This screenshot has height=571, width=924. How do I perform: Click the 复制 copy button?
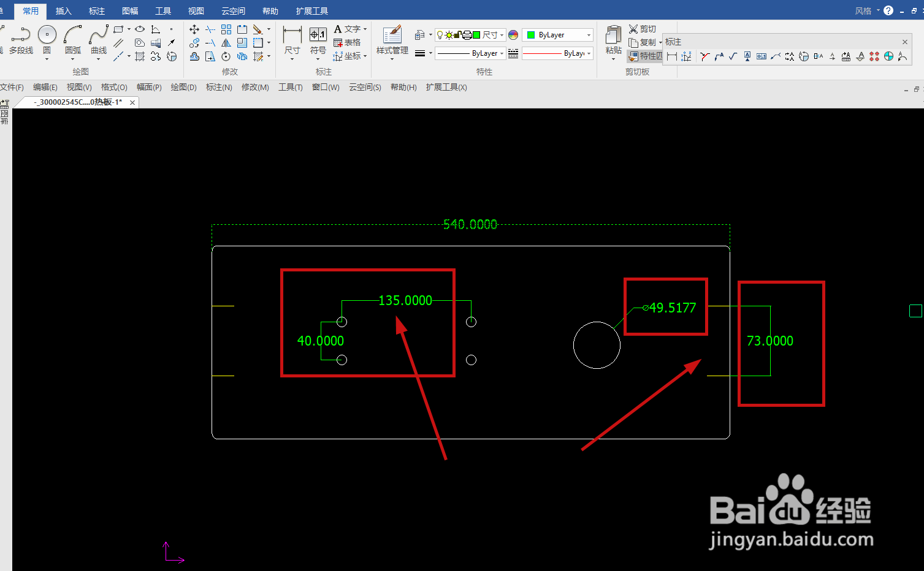point(642,42)
